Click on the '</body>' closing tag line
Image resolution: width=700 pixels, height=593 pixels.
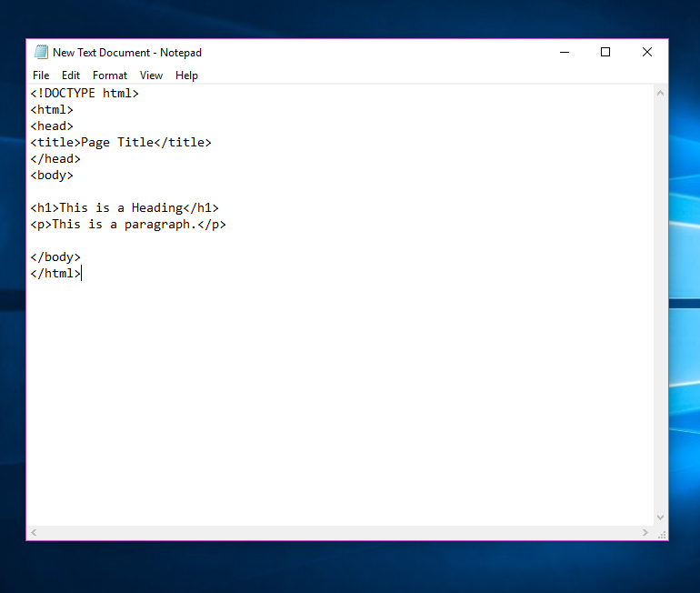click(x=55, y=257)
